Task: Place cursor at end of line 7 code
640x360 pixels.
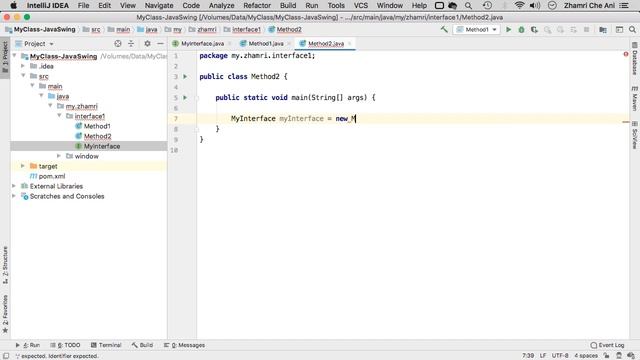Action: [356, 119]
